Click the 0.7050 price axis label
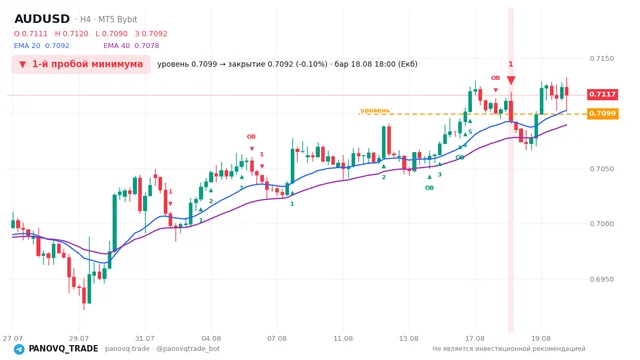The image size is (640, 360). click(x=602, y=169)
